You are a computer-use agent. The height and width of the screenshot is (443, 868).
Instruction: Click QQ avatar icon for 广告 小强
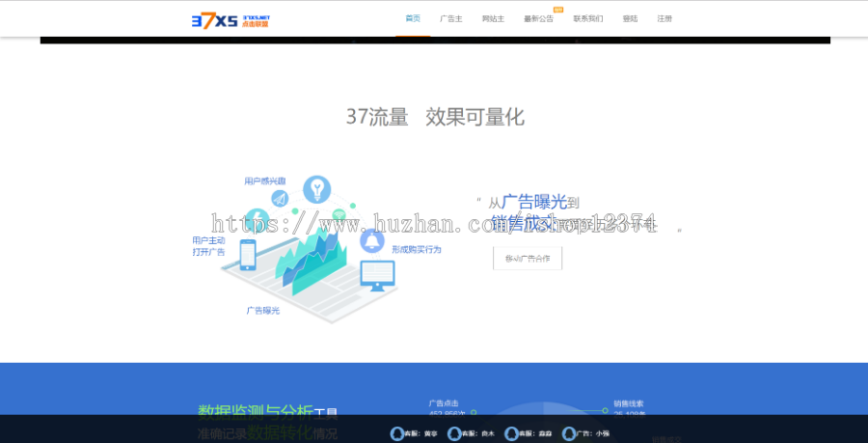pyautogui.click(x=568, y=433)
